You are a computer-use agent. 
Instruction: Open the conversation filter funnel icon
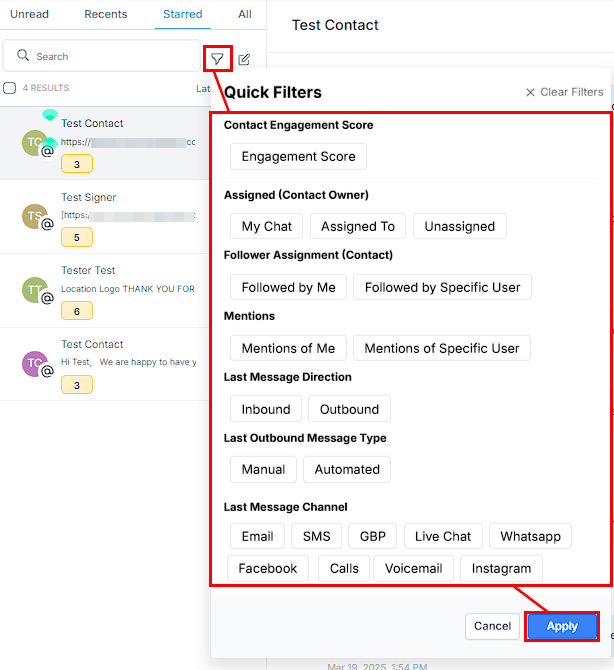(x=217, y=59)
